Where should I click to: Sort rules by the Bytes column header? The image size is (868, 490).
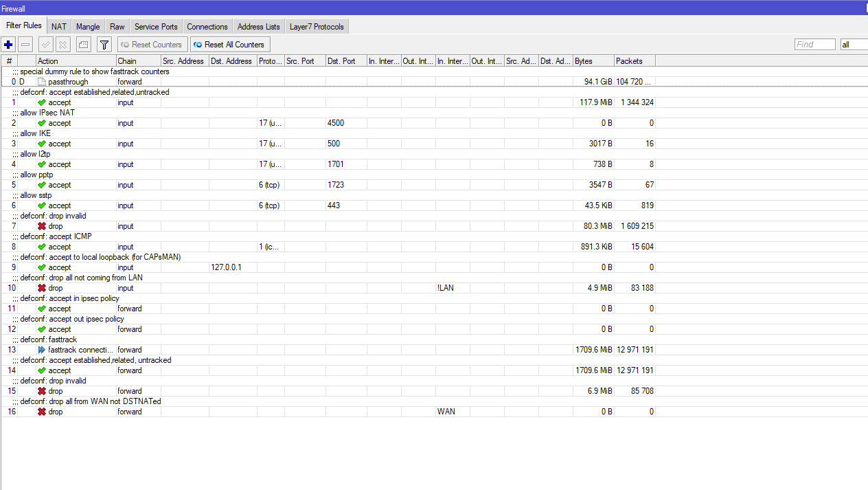click(592, 60)
